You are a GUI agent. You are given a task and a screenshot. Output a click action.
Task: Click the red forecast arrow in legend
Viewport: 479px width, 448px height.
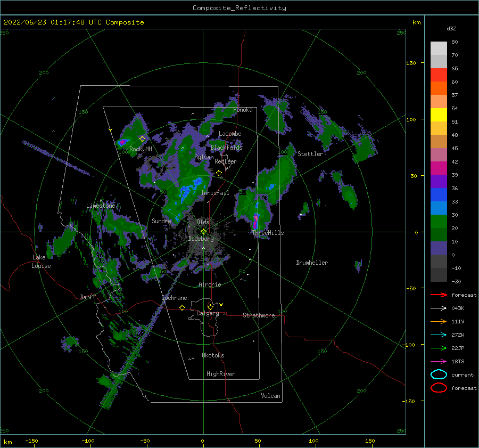click(x=439, y=295)
